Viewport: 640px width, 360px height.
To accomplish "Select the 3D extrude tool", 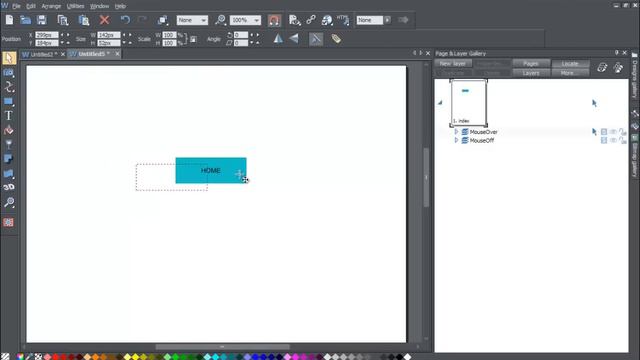I will pyautogui.click(x=9, y=187).
